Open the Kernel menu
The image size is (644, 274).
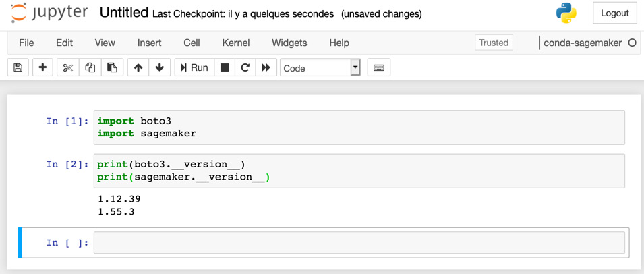236,43
